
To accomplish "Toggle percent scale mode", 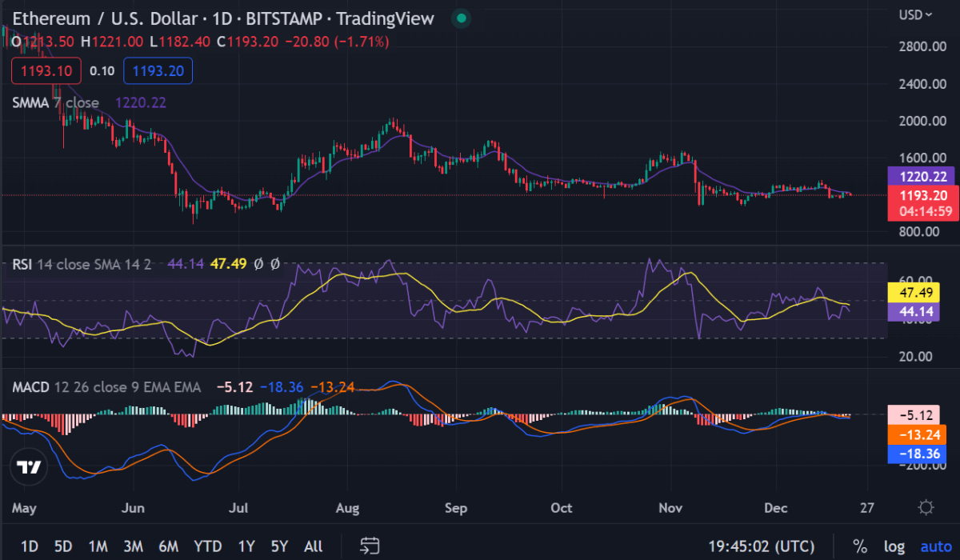I will (x=860, y=546).
